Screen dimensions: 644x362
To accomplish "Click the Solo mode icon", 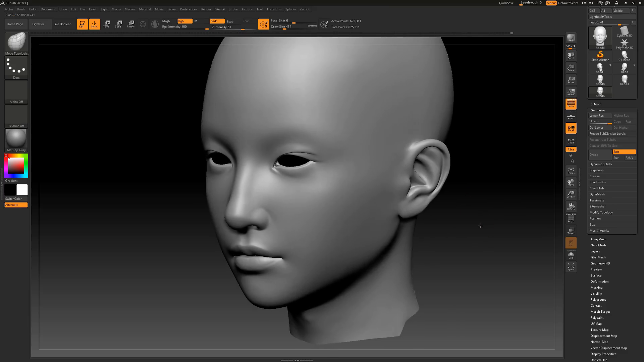I will pos(571,256).
